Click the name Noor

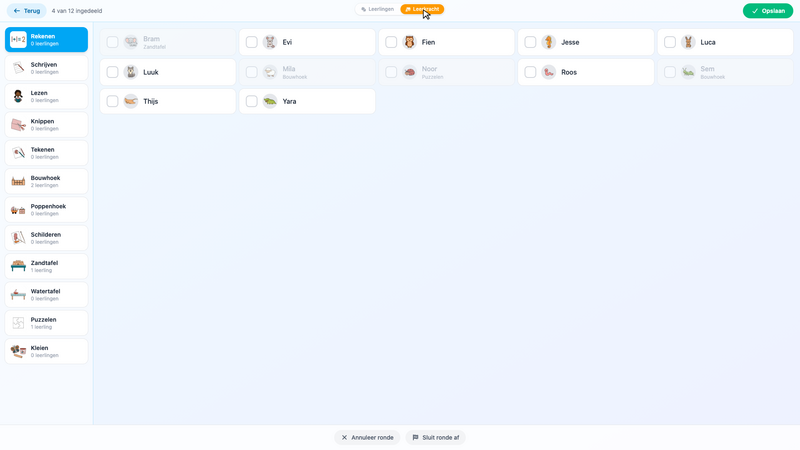click(x=430, y=69)
